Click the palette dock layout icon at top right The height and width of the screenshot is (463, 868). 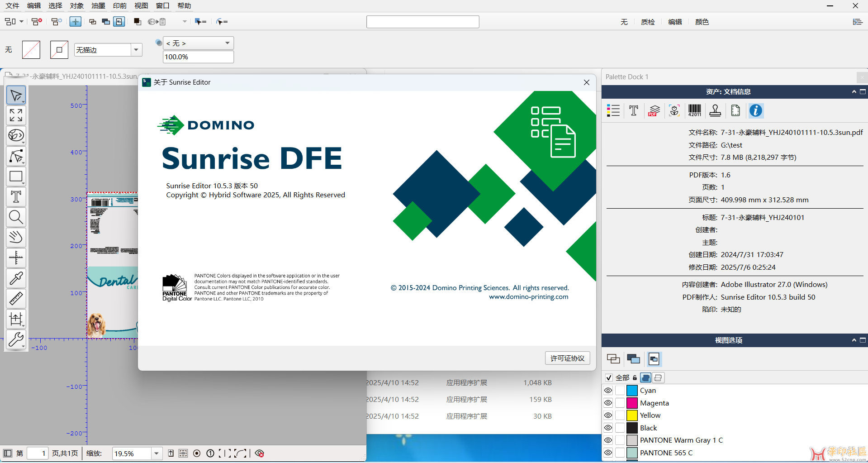pos(858,22)
